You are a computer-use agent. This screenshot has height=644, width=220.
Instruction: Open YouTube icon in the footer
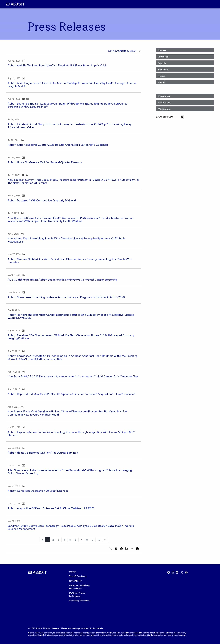tap(186, 572)
